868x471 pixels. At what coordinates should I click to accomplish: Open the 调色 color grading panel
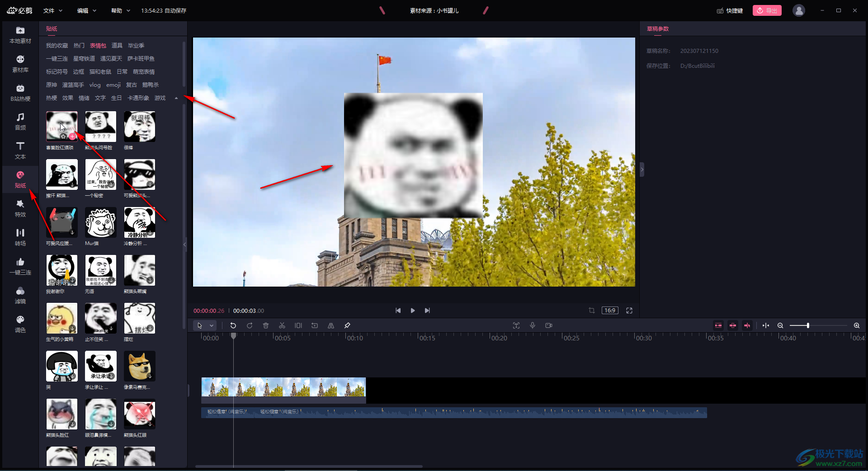pos(20,325)
